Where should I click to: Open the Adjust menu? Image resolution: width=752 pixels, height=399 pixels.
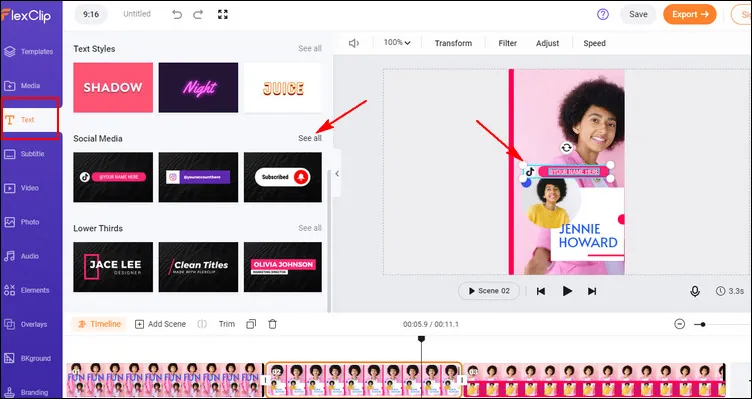pyautogui.click(x=547, y=43)
